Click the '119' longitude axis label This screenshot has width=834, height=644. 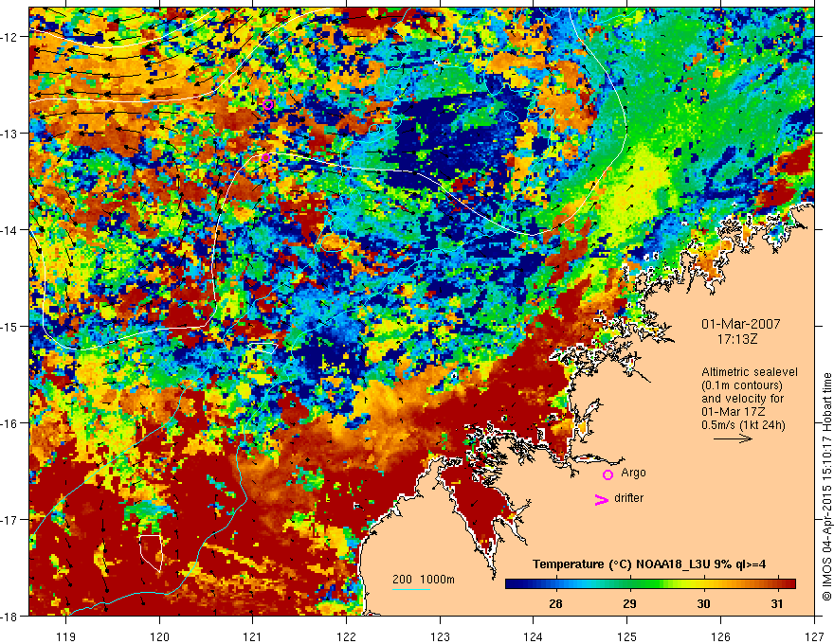click(x=66, y=636)
